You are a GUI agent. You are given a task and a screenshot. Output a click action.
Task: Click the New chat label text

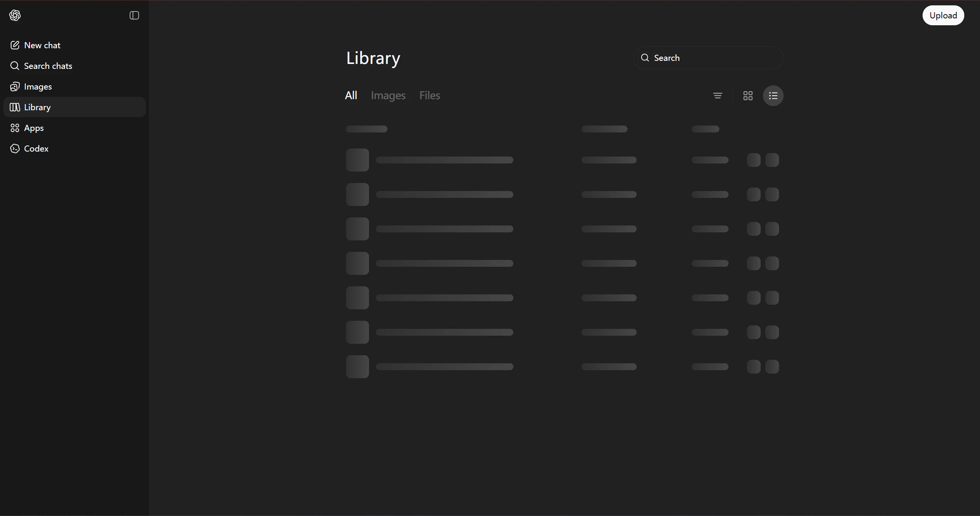click(42, 45)
